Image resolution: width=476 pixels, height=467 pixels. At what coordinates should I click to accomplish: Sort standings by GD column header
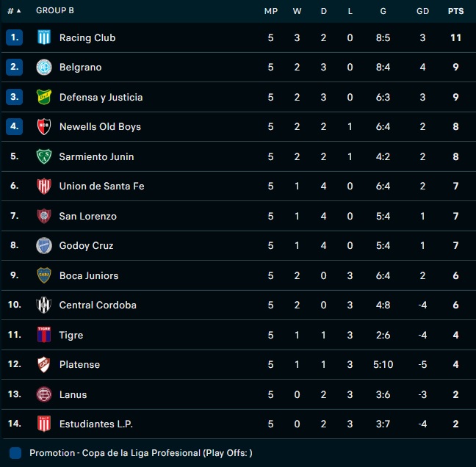422,11
